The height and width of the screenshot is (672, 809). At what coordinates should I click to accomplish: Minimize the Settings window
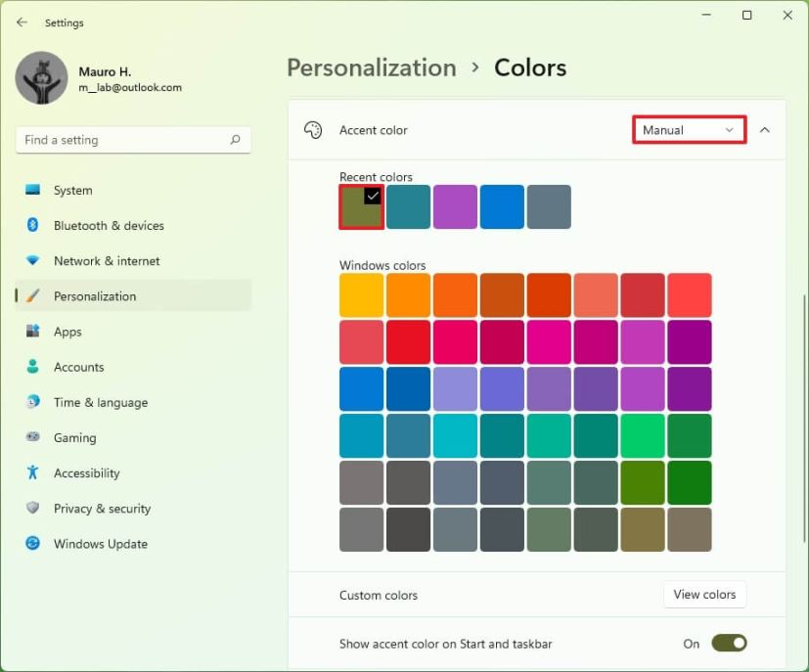tap(706, 16)
